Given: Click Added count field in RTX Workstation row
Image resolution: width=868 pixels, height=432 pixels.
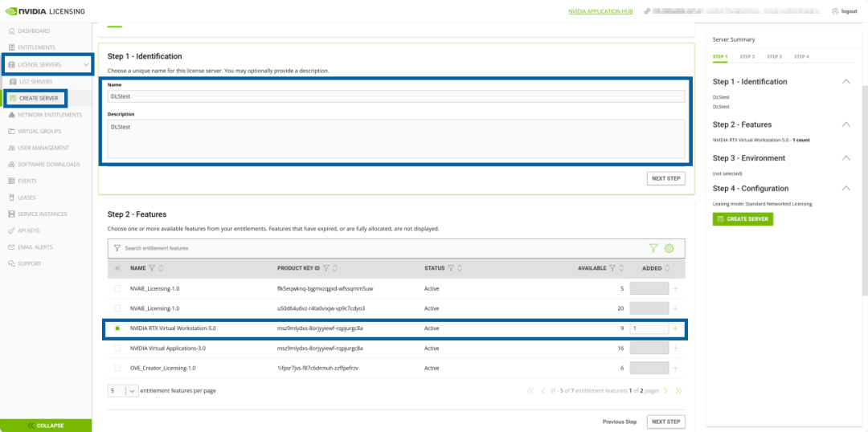Looking at the screenshot, I should [x=649, y=328].
